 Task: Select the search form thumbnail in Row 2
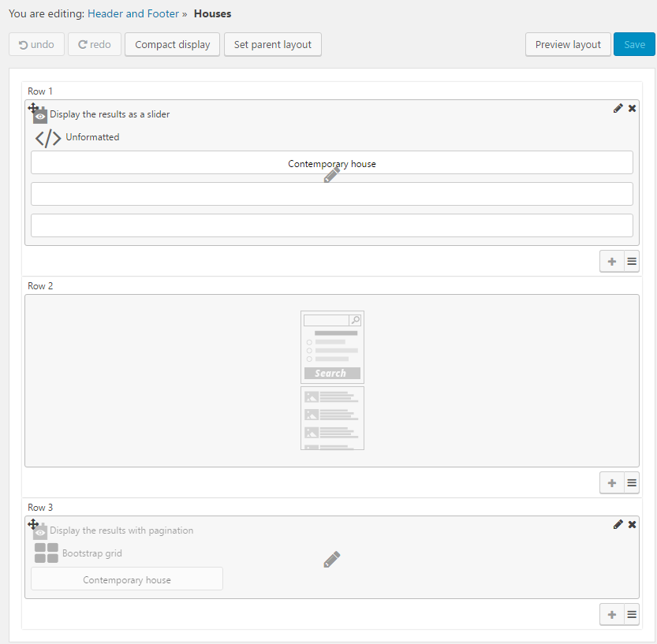point(332,347)
